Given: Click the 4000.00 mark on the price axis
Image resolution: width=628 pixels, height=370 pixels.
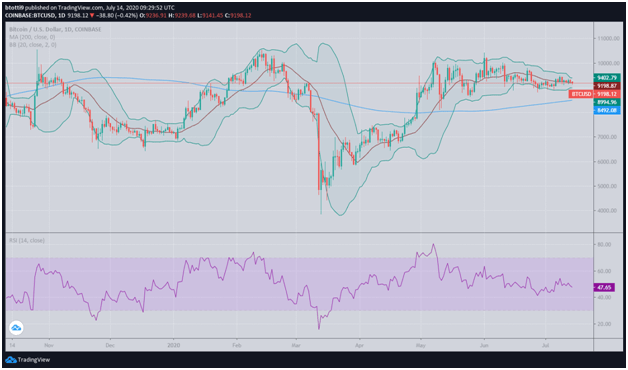Looking at the screenshot, I should (x=608, y=211).
